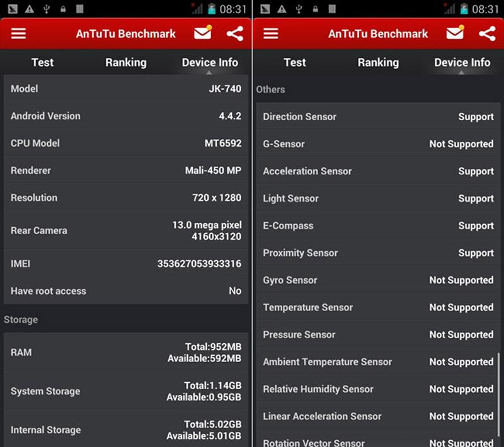
Task: Tap the share icon on the left screen
Action: [235, 33]
